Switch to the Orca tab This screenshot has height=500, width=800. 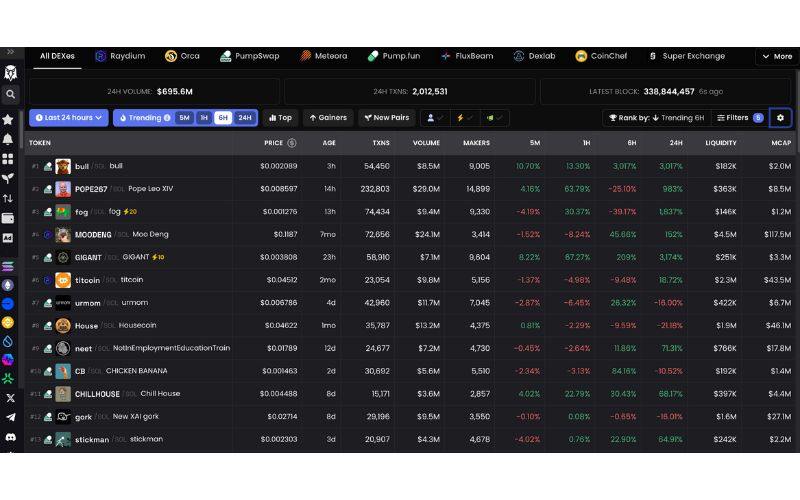click(182, 56)
